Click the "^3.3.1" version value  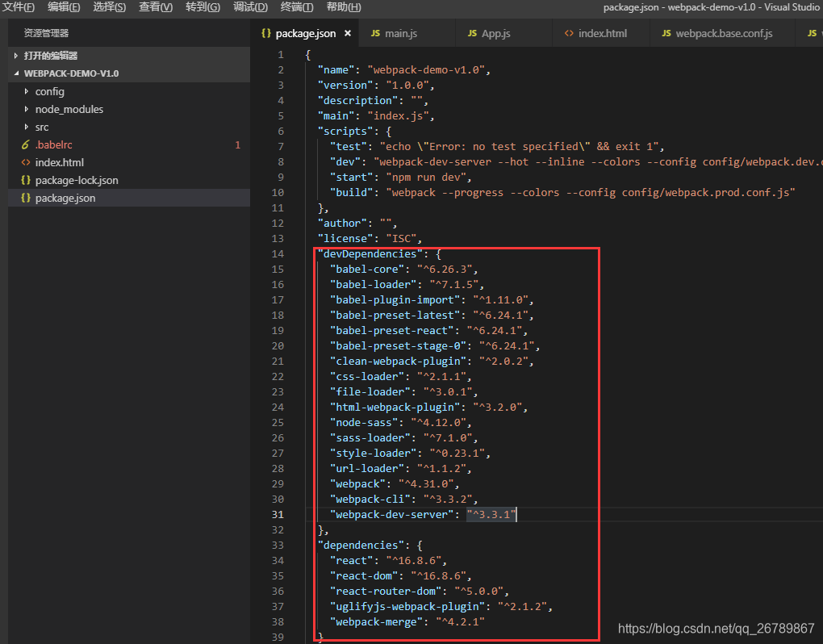pyautogui.click(x=491, y=515)
